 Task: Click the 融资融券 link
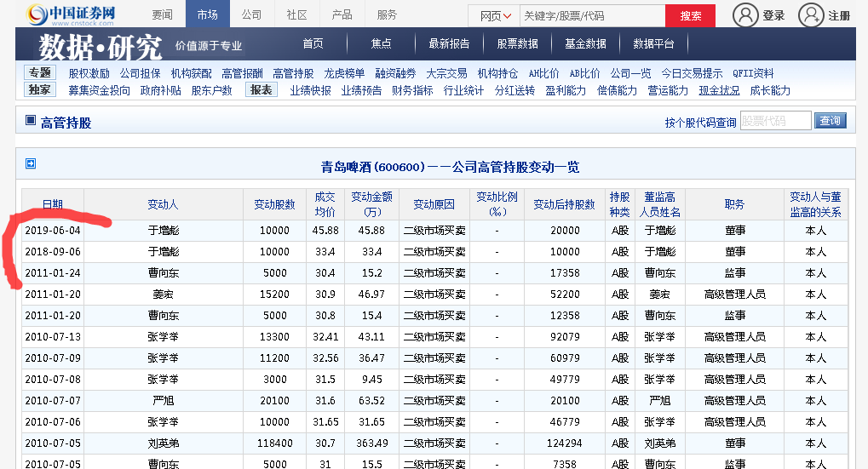395,73
